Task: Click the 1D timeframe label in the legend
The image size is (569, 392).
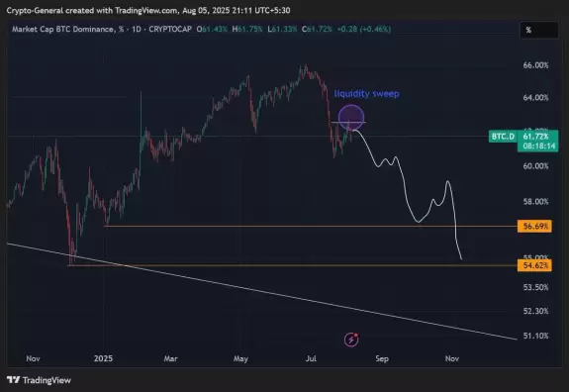Action: pyautogui.click(x=137, y=29)
